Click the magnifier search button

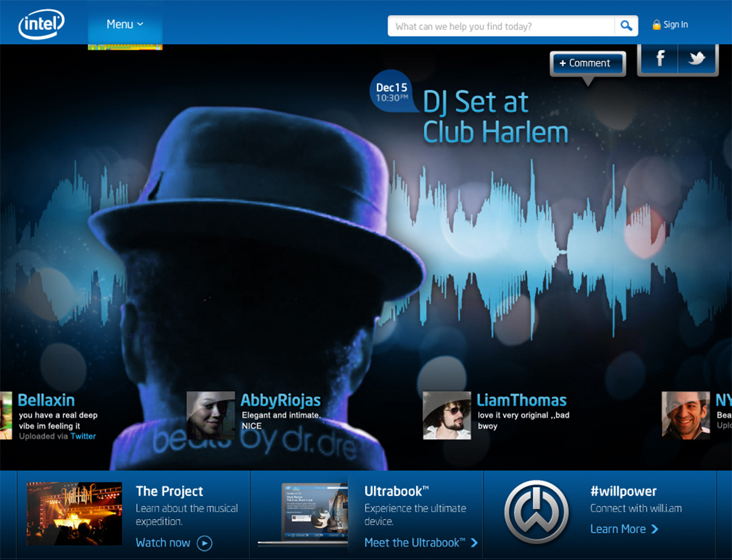[x=626, y=26]
